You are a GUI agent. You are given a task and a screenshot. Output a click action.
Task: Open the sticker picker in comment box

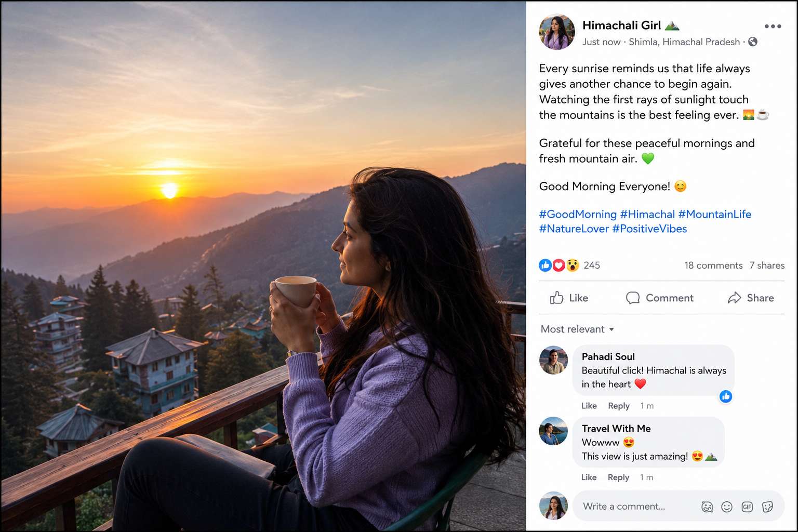coord(767,507)
